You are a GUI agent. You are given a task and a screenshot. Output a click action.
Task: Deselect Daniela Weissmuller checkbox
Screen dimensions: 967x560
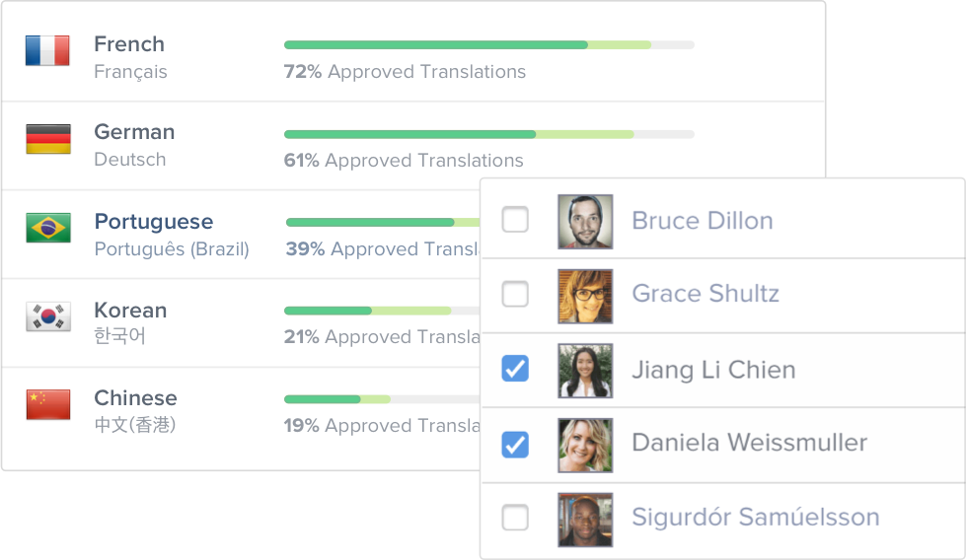(x=515, y=444)
